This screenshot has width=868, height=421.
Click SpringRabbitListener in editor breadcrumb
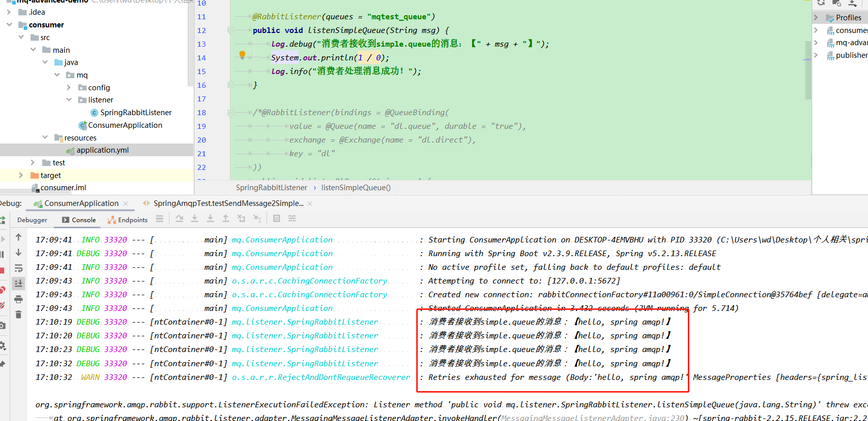pos(272,188)
